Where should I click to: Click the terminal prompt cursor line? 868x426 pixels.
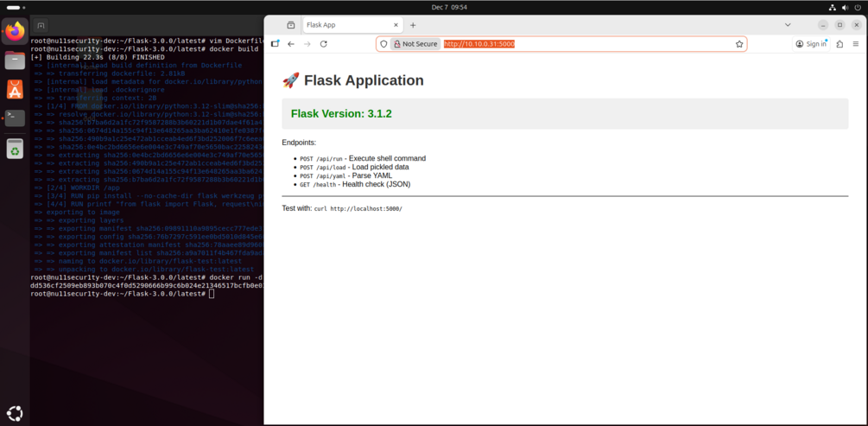pos(123,294)
